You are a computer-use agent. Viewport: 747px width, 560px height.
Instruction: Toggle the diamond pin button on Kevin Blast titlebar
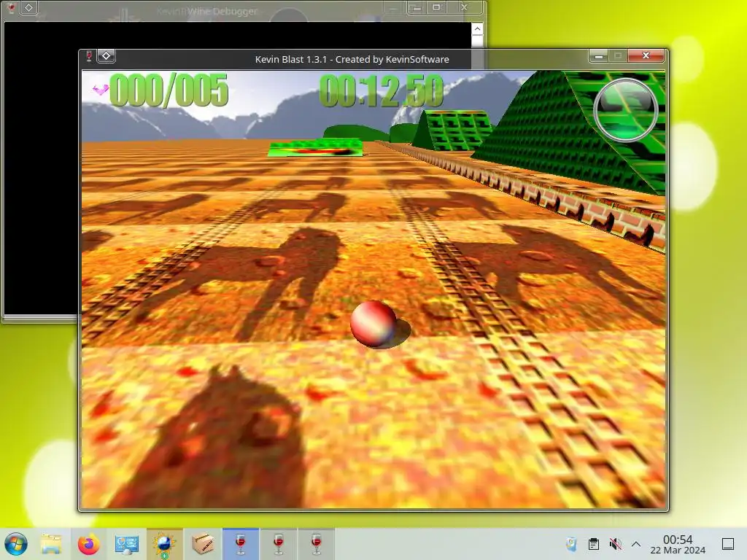(107, 56)
